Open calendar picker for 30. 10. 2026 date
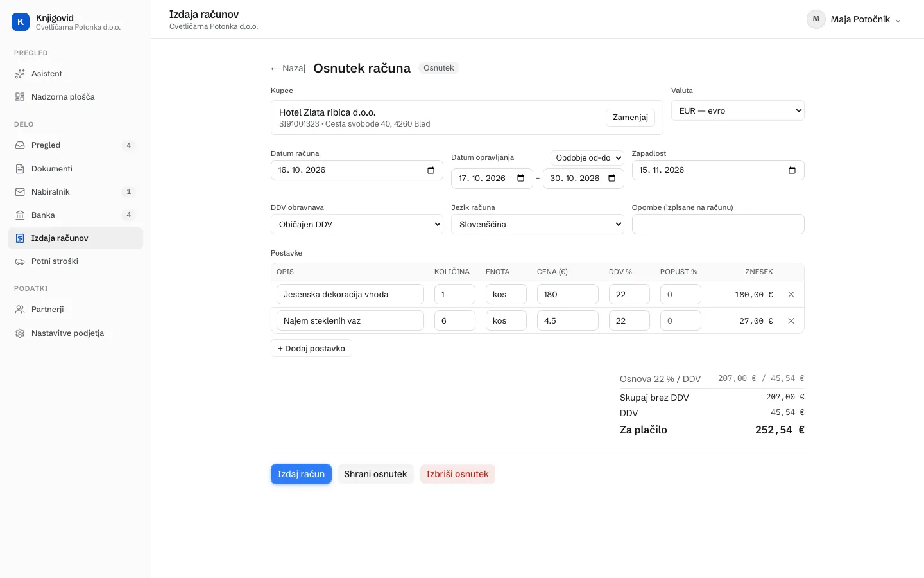 [612, 179]
